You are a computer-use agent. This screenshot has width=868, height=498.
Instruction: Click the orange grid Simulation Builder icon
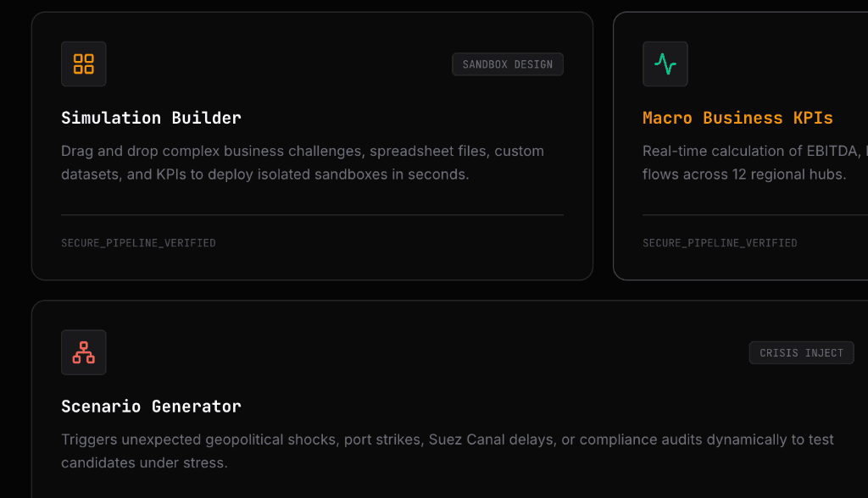(84, 64)
